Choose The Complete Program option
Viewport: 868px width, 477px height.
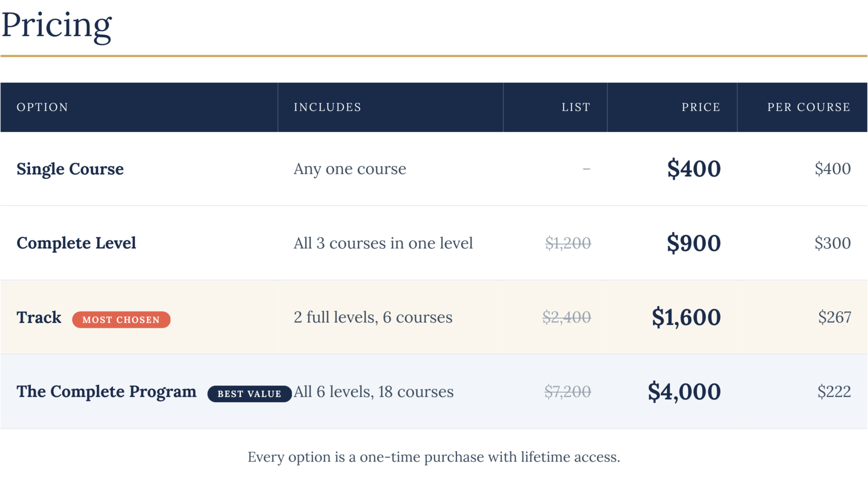tap(106, 392)
